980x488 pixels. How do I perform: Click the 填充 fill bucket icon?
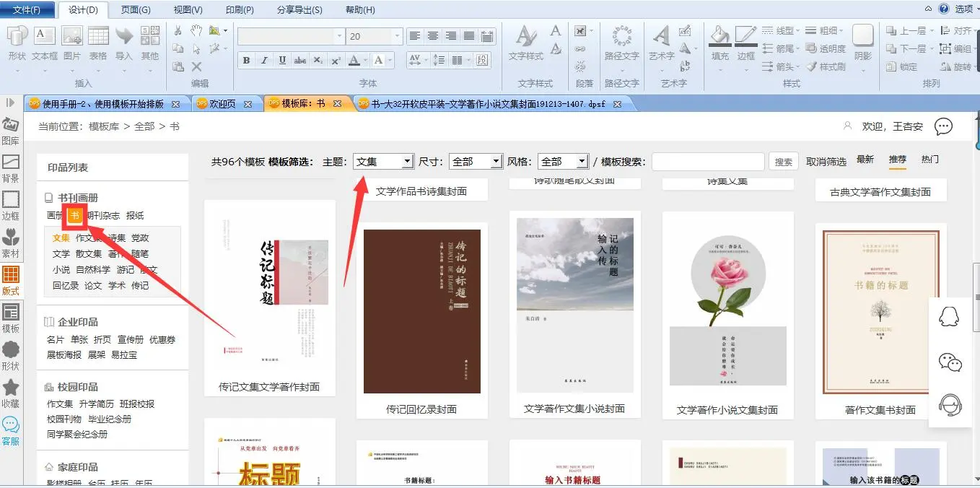point(719,36)
